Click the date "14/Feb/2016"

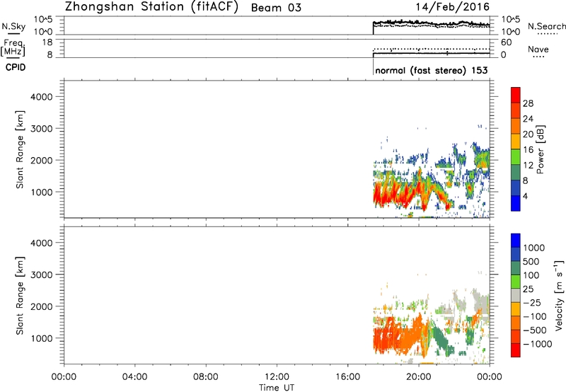453,7
